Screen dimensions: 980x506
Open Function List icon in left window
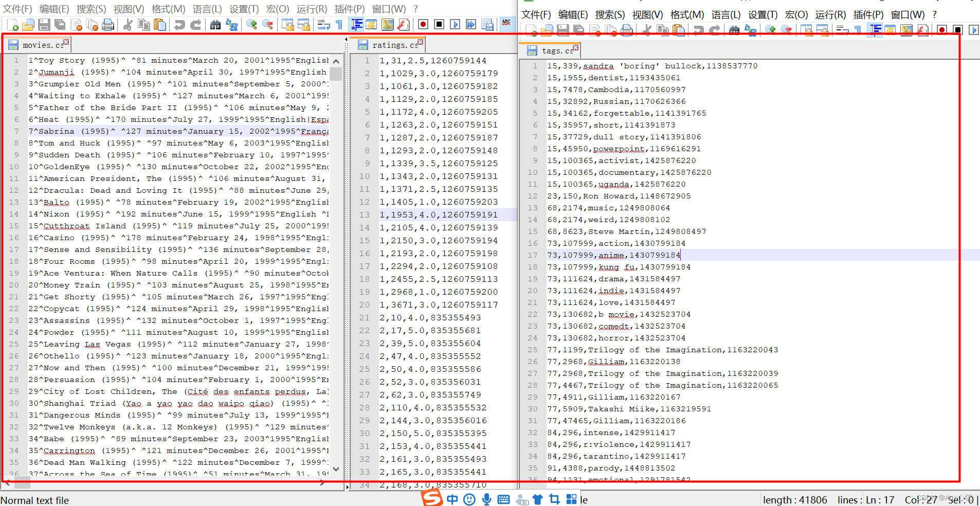click(404, 25)
